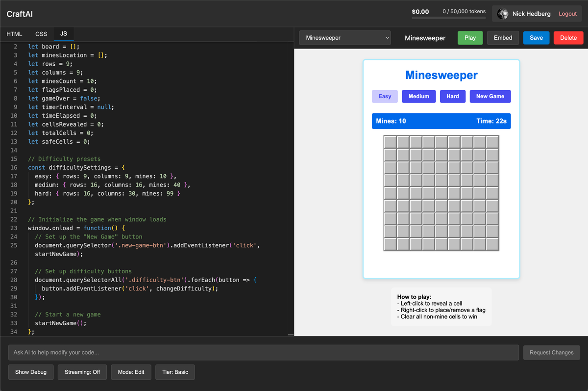Click Nick Hedberg's profile avatar
Screen dimensions: 588x391
coord(503,14)
